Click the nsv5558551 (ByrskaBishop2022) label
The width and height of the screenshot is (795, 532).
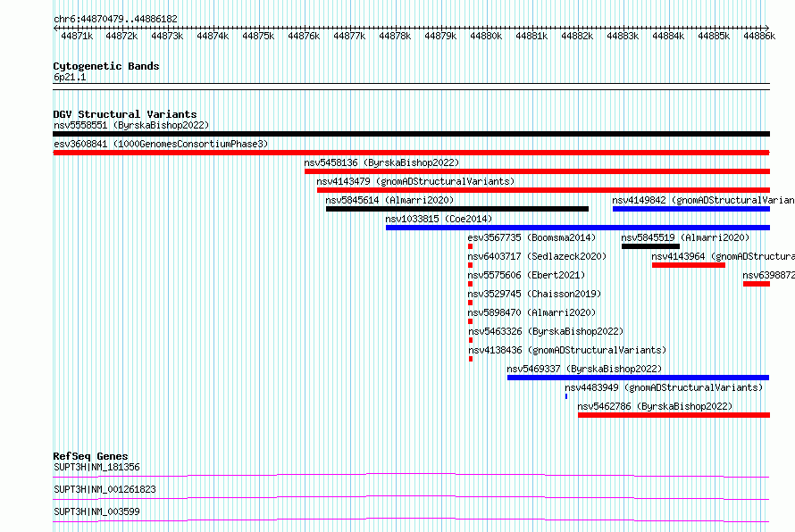131,125
